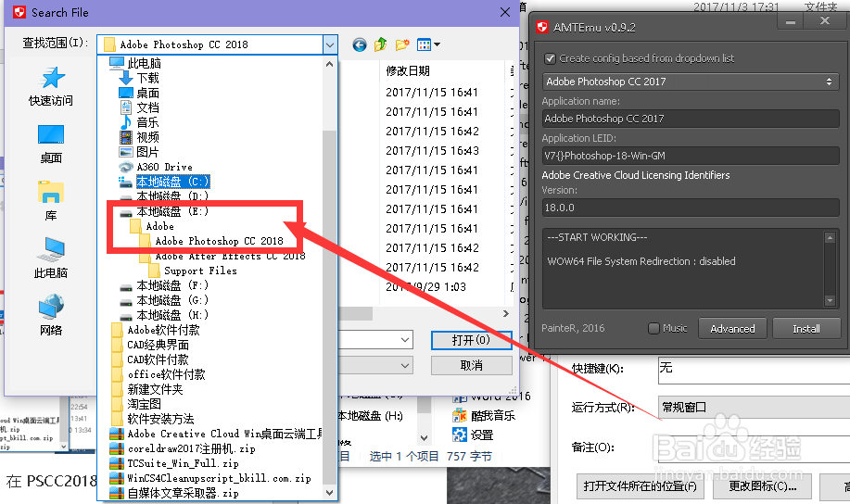The height and width of the screenshot is (504, 850).
Task: Open Adobe Photoshop CC 2017 product dropdown
Action: coord(690,82)
